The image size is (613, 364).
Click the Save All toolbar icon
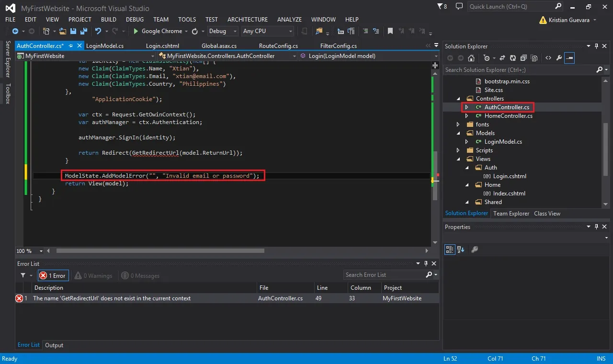tap(83, 31)
